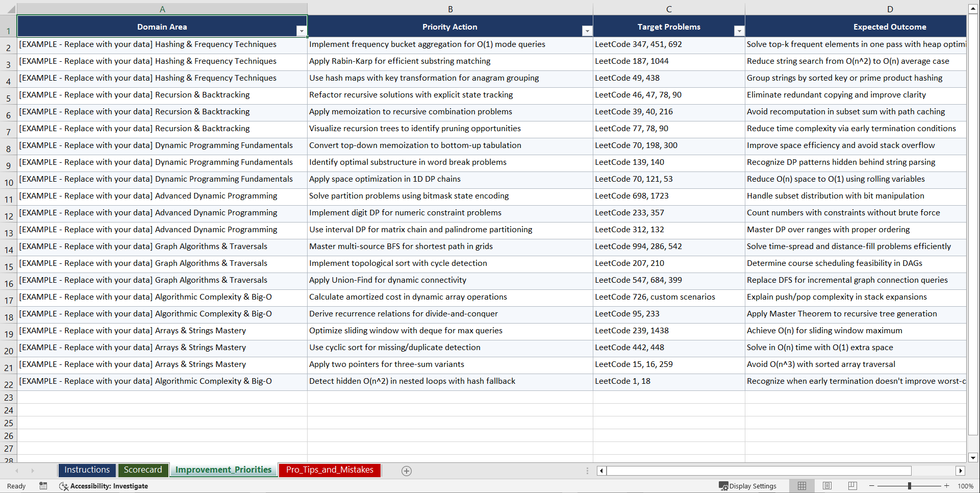This screenshot has height=493, width=980.
Task: Click the macro recording icon near Ready
Action: 43,486
